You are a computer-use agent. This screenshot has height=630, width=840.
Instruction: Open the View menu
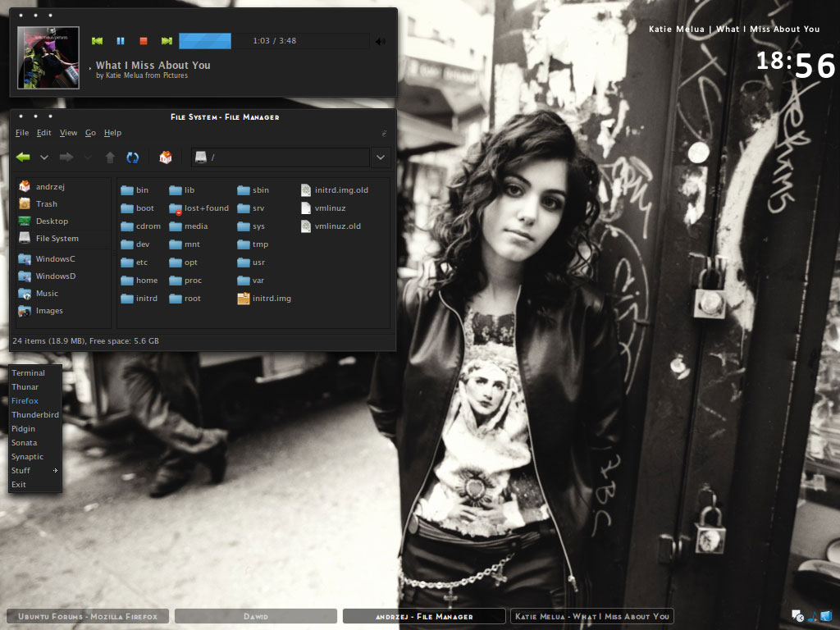tap(68, 133)
